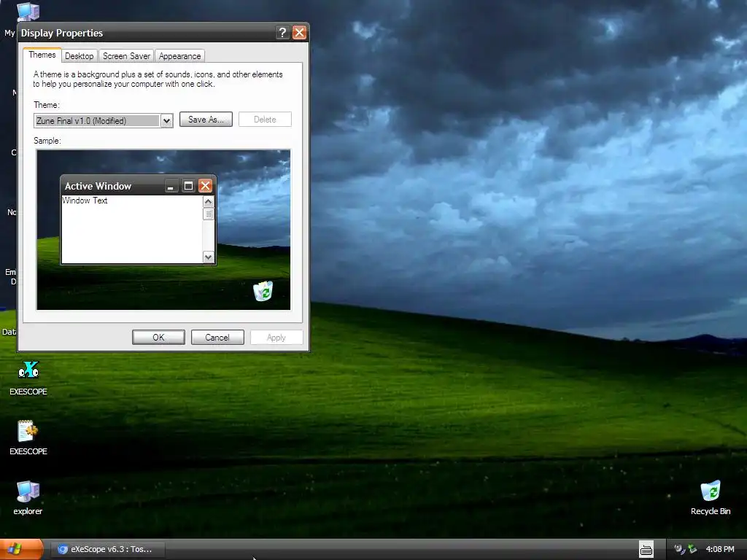Switch to the Desktop tab
The width and height of the screenshot is (747, 560).
tap(79, 56)
